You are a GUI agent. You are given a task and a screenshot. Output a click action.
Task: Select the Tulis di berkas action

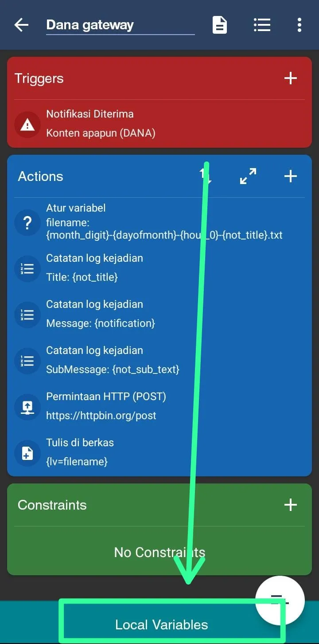coord(159,452)
